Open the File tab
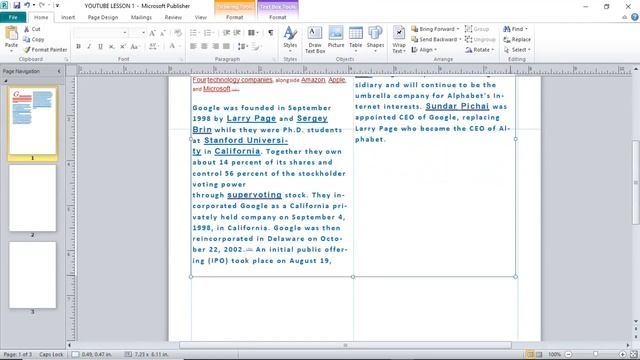 pos(13,17)
